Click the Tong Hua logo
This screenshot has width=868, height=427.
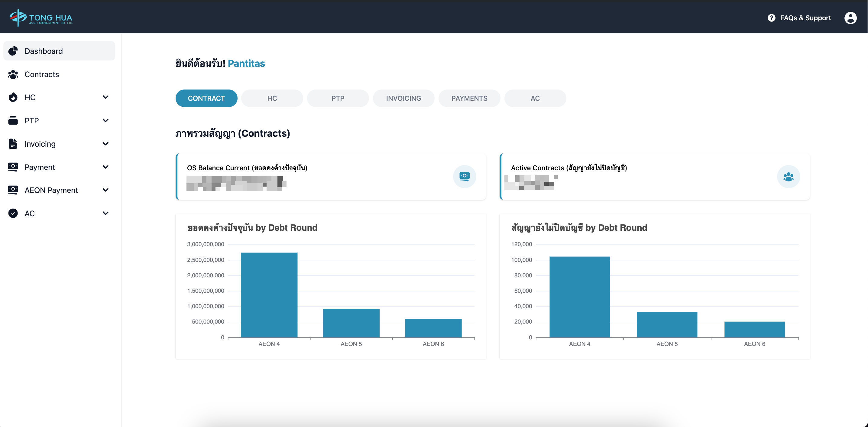tap(41, 18)
